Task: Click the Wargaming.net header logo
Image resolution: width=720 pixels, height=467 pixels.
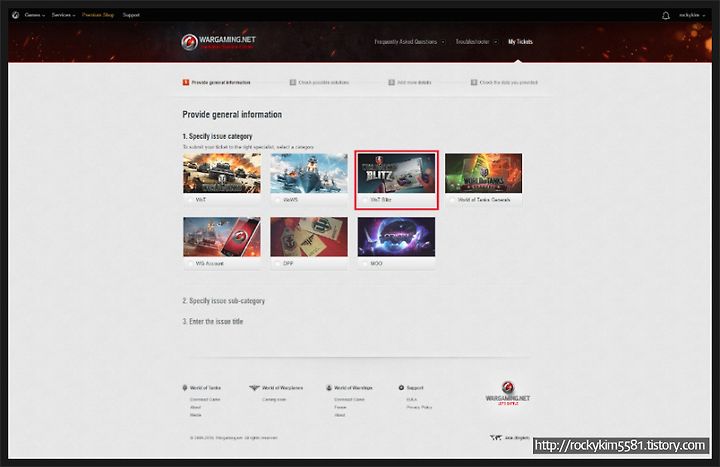Action: [x=219, y=42]
